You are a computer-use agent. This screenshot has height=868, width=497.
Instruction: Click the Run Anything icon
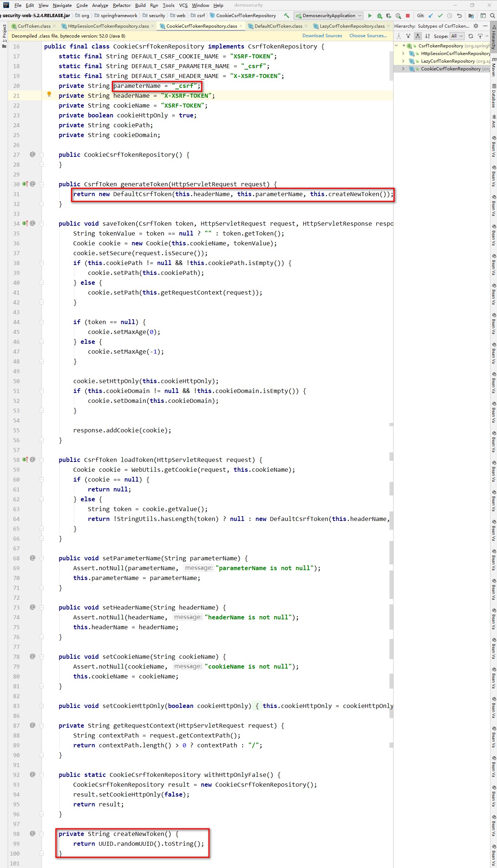click(x=483, y=16)
